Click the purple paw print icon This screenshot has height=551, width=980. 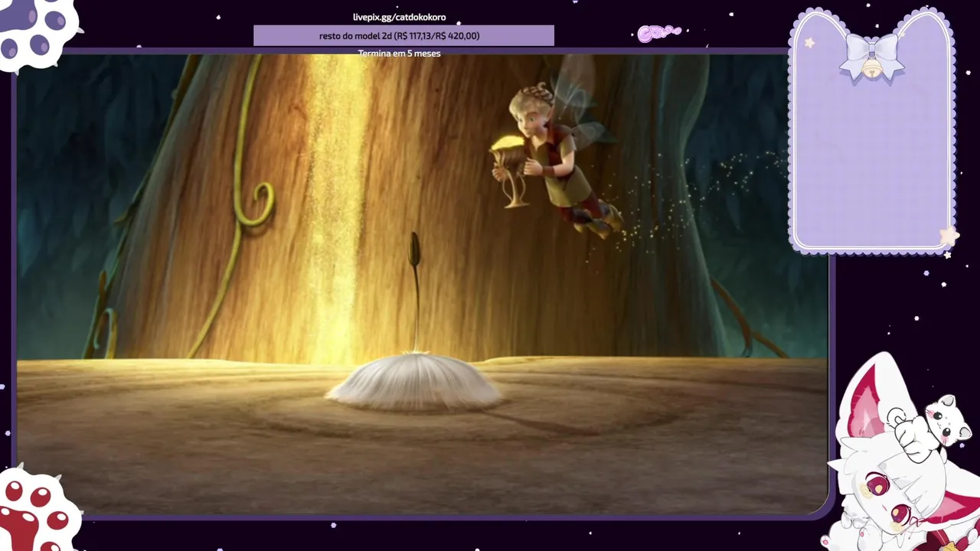click(37, 34)
